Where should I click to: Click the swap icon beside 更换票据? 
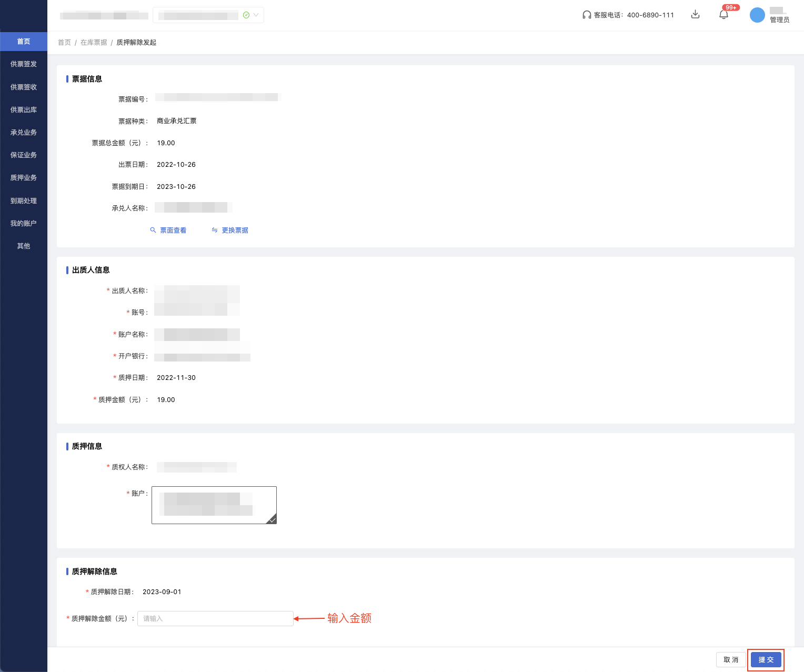(x=215, y=230)
